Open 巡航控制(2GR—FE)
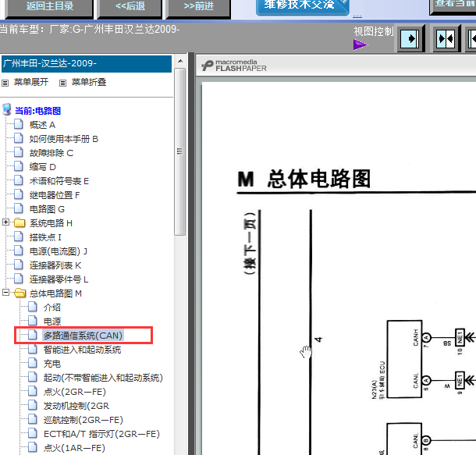Viewport: 476px width, 455px height. 83,420
